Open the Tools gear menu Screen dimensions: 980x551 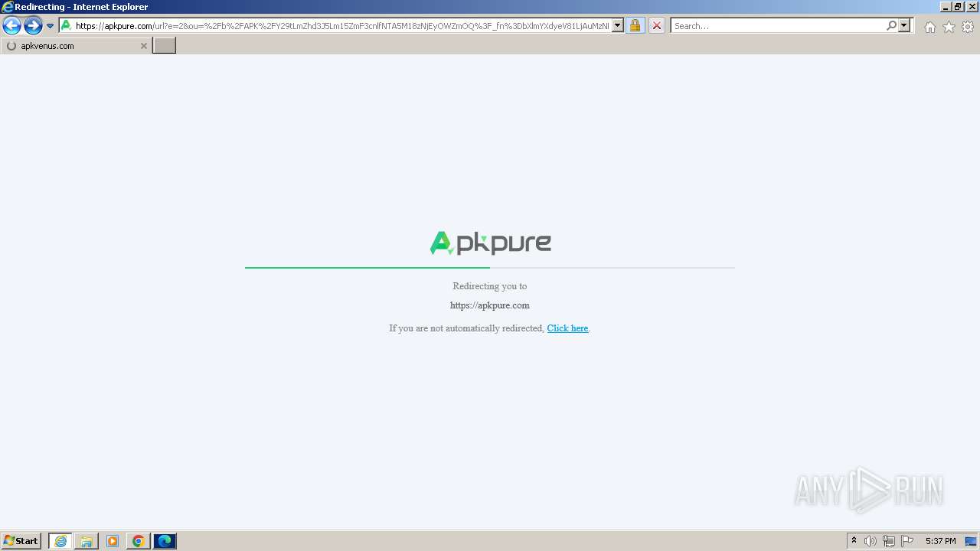tap(968, 27)
